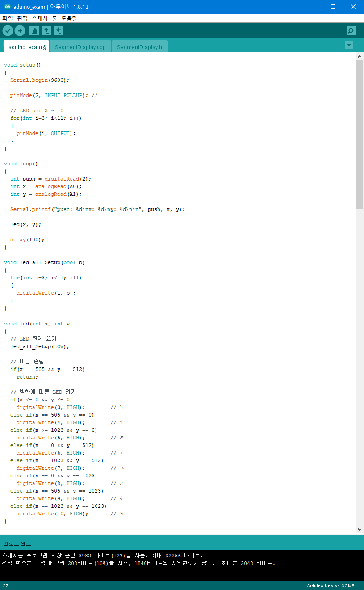Maximize the Arduino IDE window
This screenshot has width=364, height=590.
coord(333,7)
